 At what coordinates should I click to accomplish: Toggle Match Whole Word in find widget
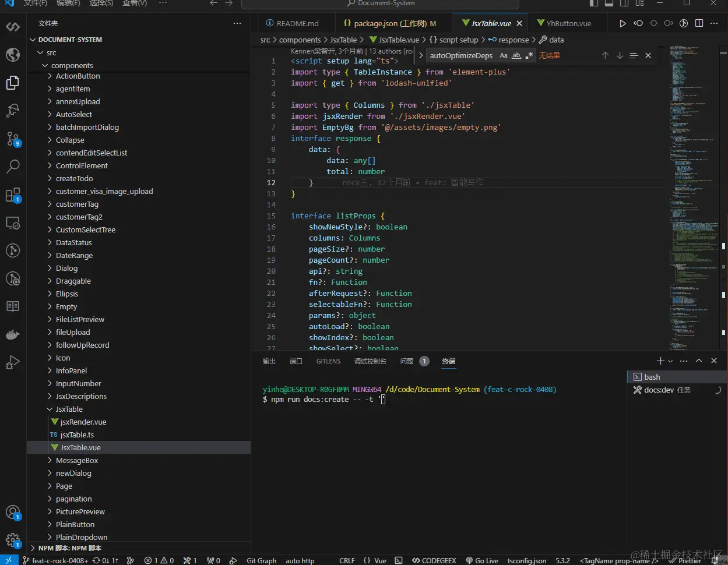[516, 55]
